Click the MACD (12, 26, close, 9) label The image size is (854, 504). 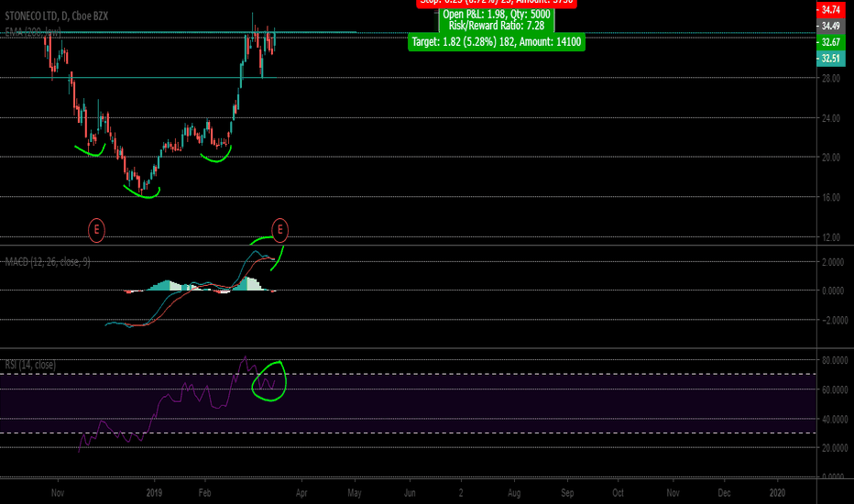coord(48,262)
